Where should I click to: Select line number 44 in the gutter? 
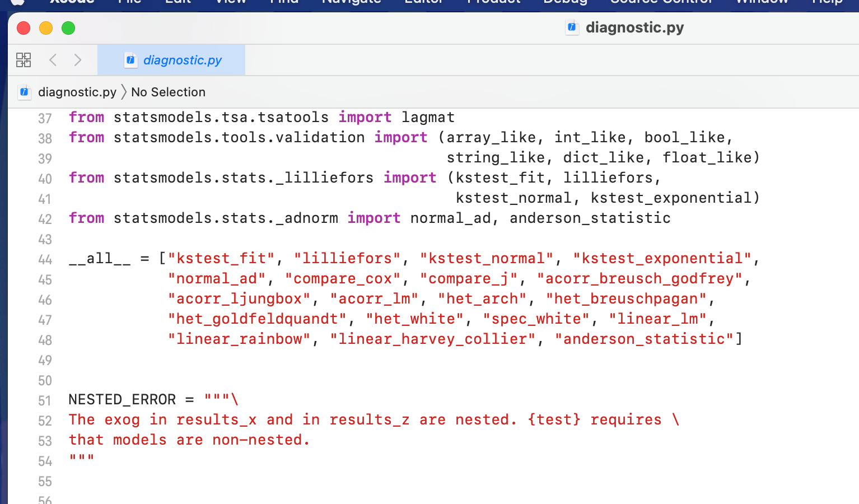click(x=45, y=259)
